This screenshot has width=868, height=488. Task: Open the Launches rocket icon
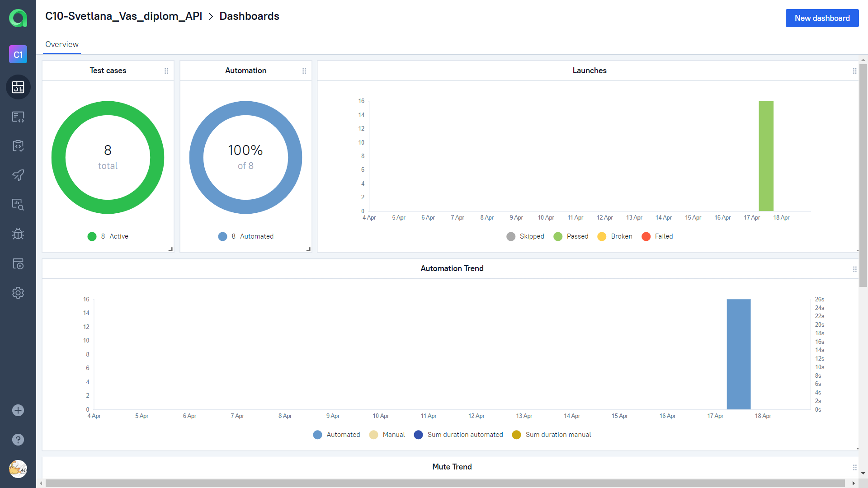click(18, 175)
